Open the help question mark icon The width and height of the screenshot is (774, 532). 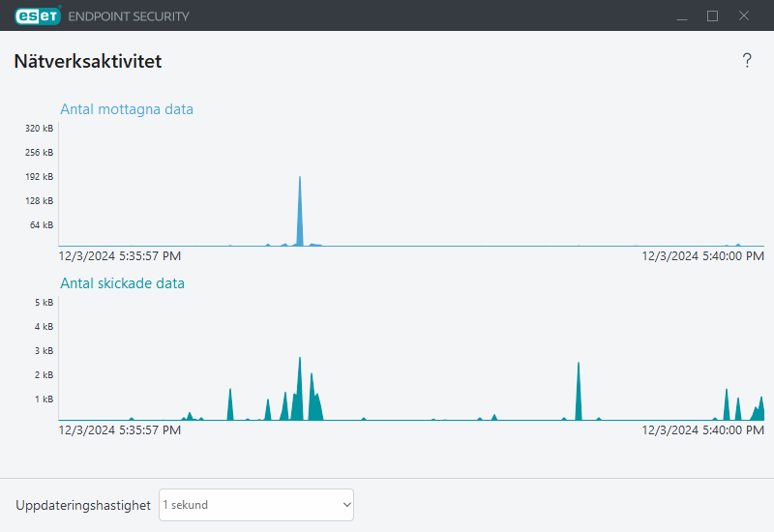pos(747,61)
